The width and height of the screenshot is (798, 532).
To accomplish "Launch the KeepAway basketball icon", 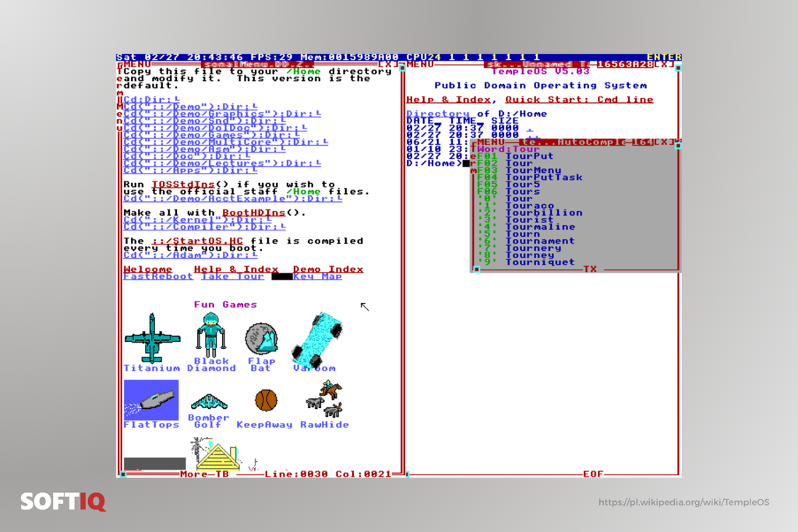I will tap(266, 400).
